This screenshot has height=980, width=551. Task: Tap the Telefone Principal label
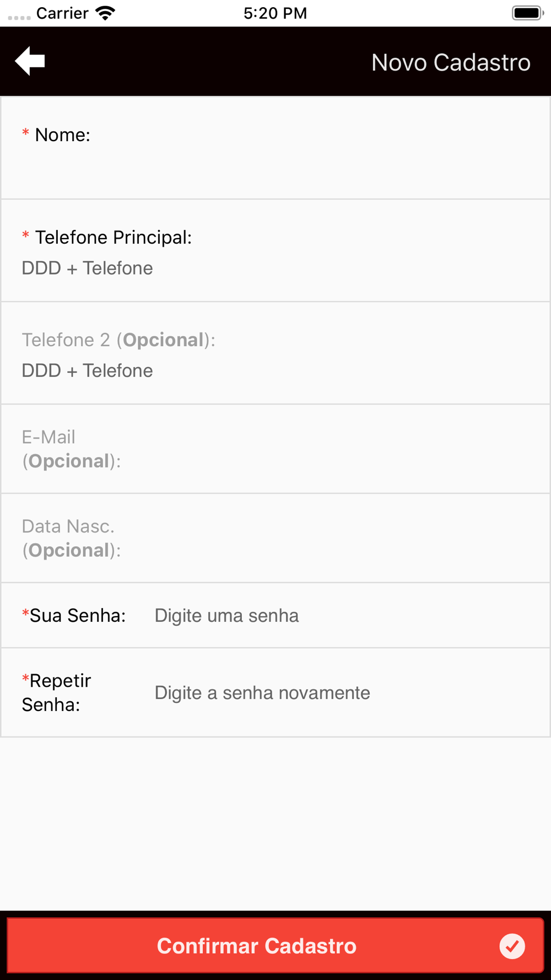(114, 238)
